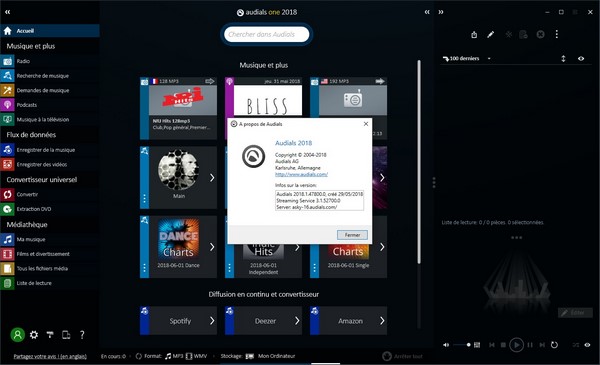600x365 pixels.
Task: Click the stop button in player
Action: (x=504, y=345)
